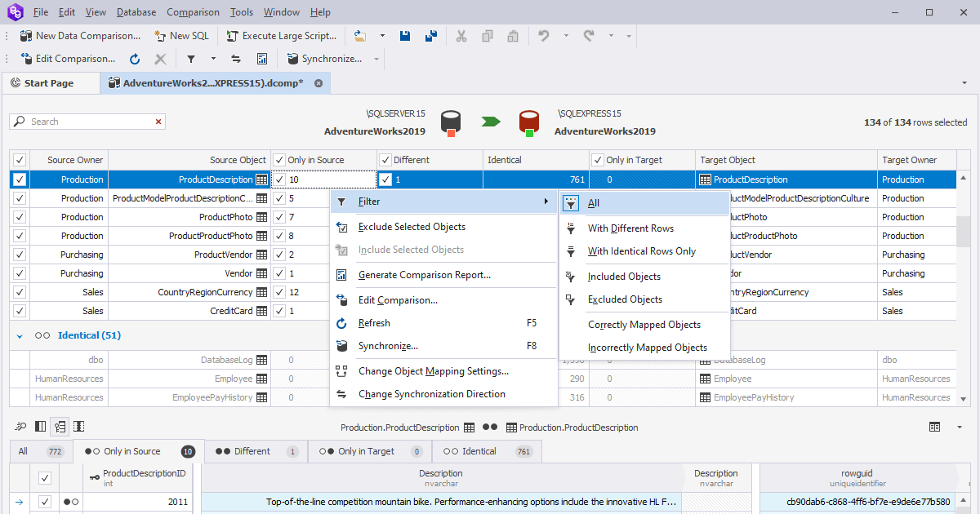Click the Search input field
Image resolution: width=980 pixels, height=514 pixels.
coord(87,122)
